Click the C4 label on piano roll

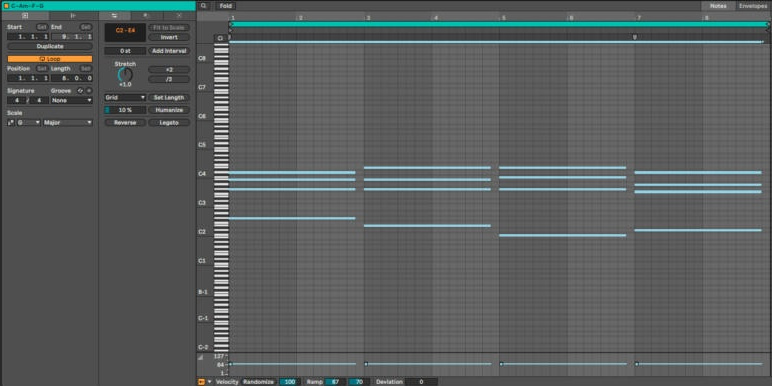click(x=202, y=174)
